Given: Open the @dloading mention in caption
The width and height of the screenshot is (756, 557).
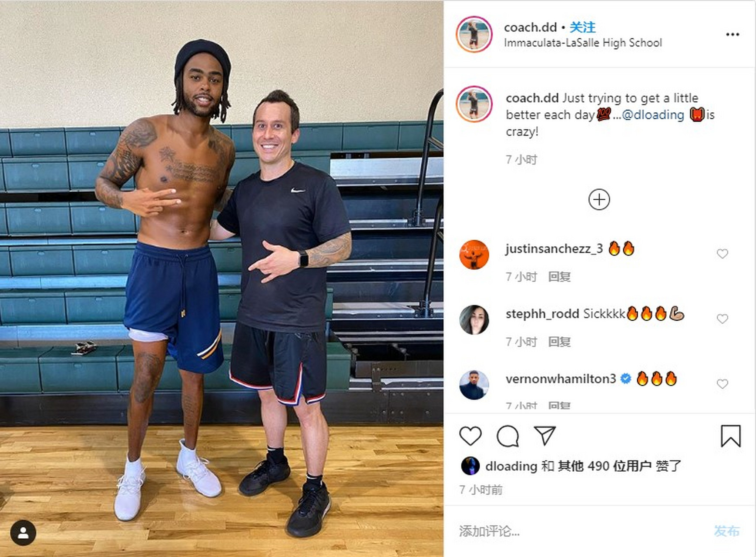Looking at the screenshot, I should point(653,115).
